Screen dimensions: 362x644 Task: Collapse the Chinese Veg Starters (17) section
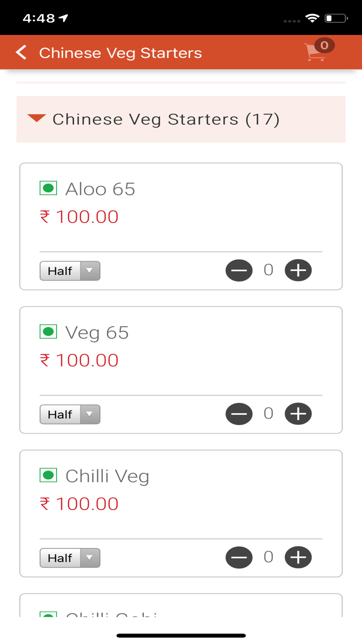click(37, 118)
